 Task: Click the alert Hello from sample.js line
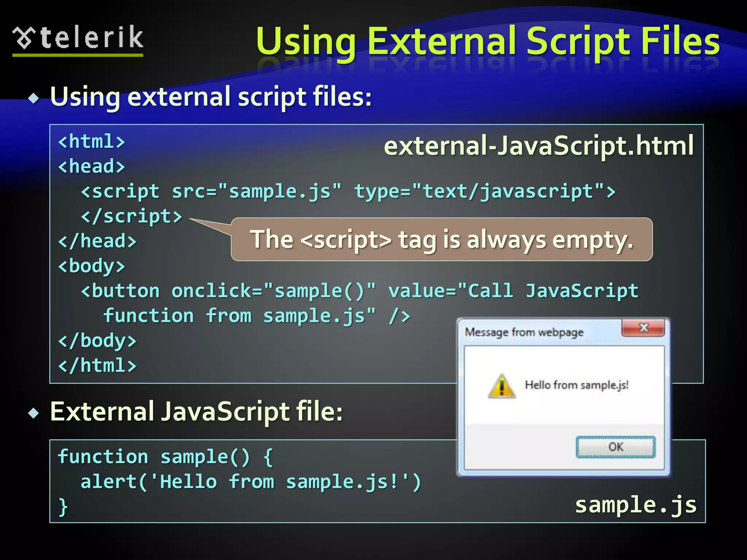[251, 482]
